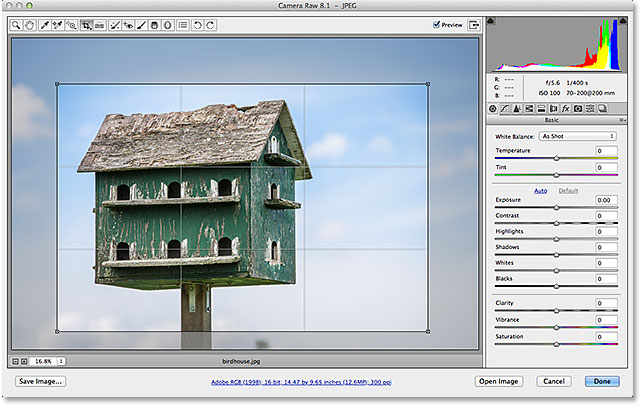Click the Contrast slider handle
Screen dimensions: 640x406
coord(556,223)
